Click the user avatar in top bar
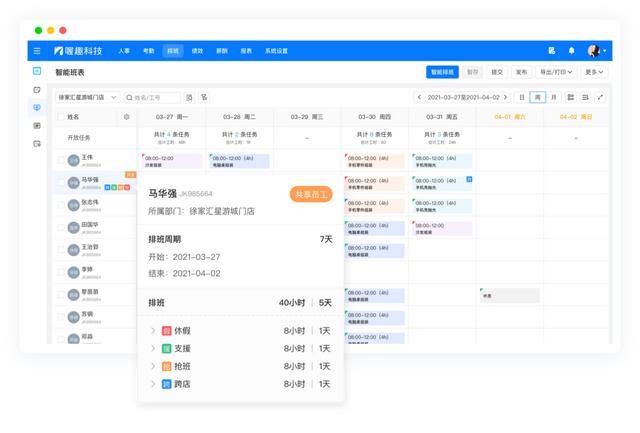The width and height of the screenshot is (640, 433). pyautogui.click(x=594, y=51)
